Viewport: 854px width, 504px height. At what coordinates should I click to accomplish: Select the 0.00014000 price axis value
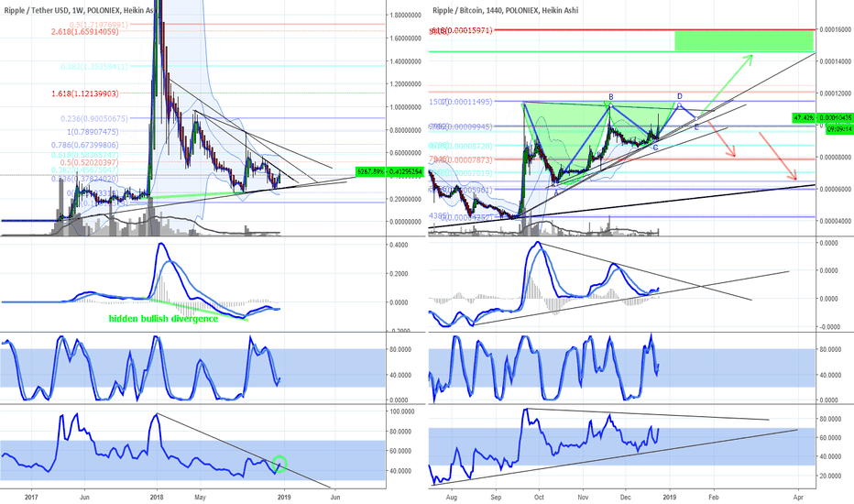(835, 62)
